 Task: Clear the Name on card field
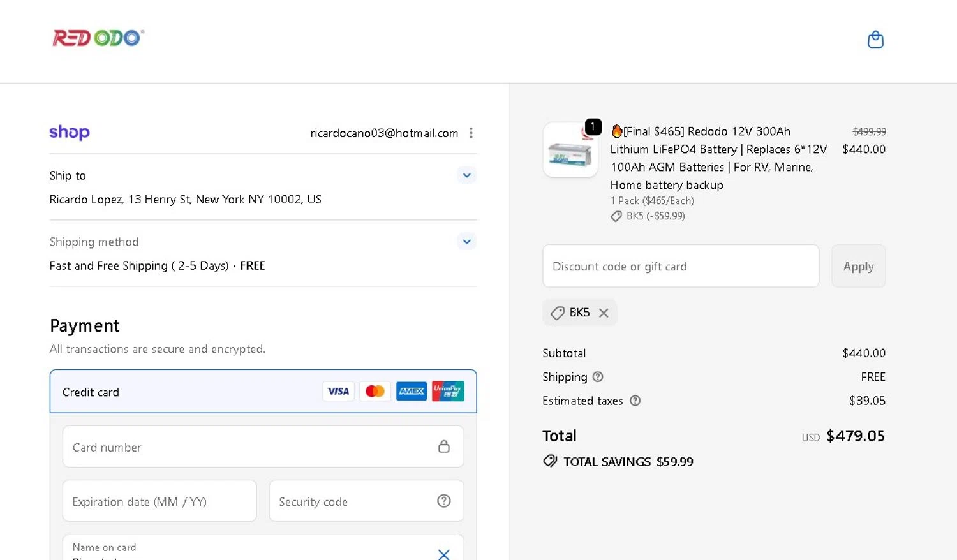click(x=444, y=554)
